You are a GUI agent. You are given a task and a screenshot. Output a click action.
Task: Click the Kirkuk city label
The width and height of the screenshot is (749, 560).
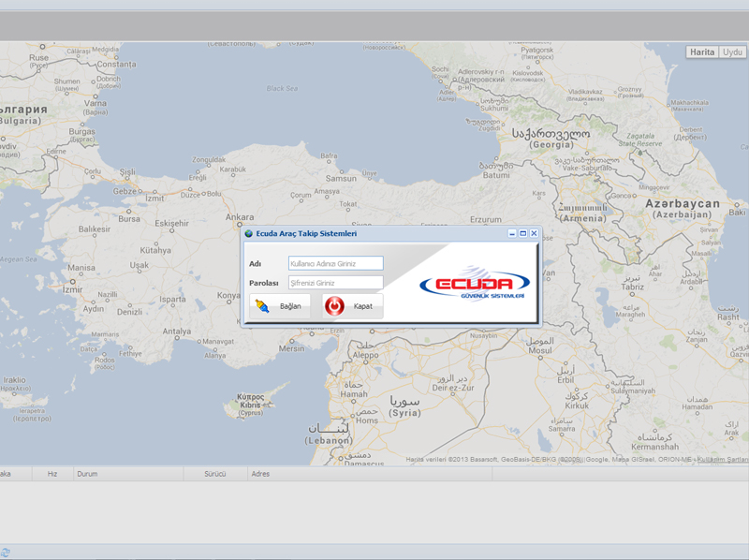577,405
